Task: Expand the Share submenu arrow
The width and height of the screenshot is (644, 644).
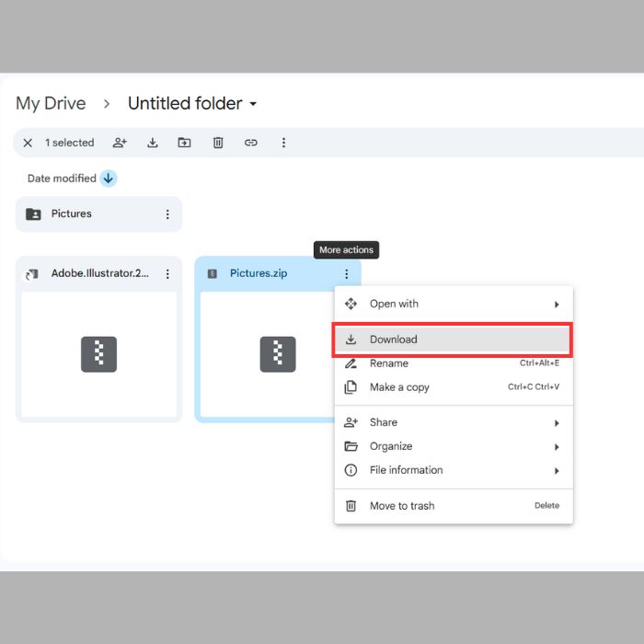Action: pos(557,423)
